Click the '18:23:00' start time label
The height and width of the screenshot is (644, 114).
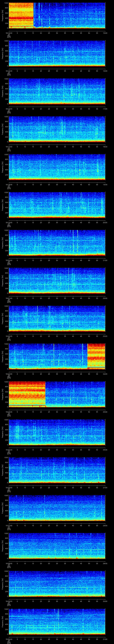pos(9,374)
